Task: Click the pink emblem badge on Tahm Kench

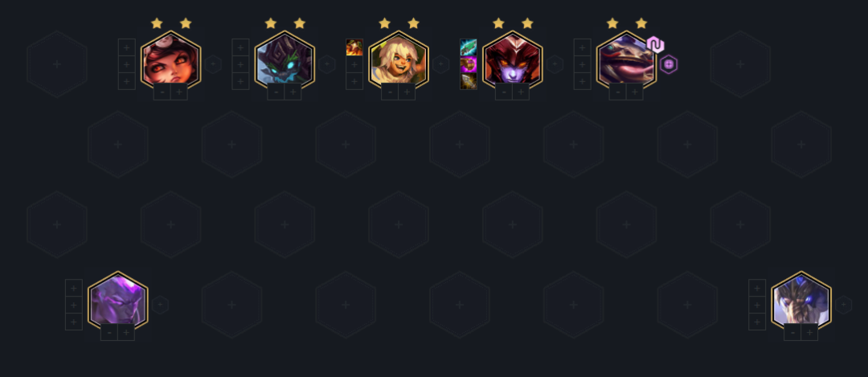Action: point(656,45)
